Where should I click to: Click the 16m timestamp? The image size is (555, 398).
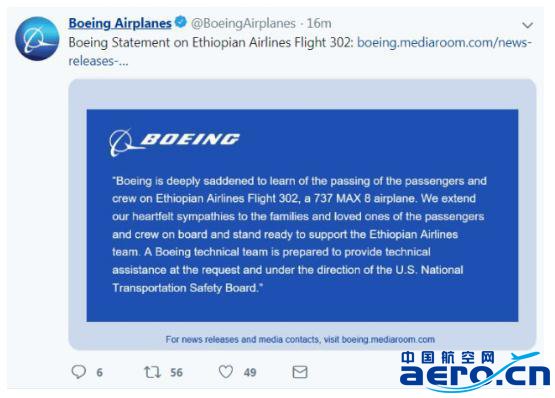tap(319, 23)
